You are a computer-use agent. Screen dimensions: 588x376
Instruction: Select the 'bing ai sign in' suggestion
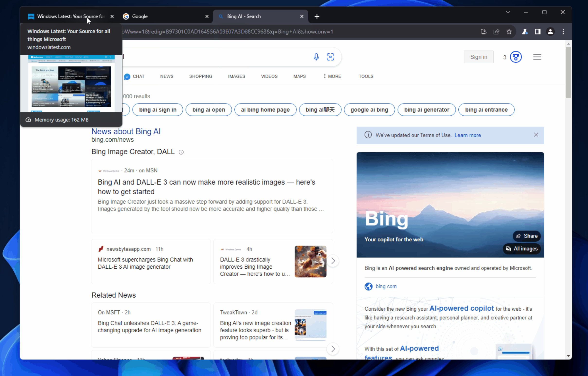coord(158,110)
